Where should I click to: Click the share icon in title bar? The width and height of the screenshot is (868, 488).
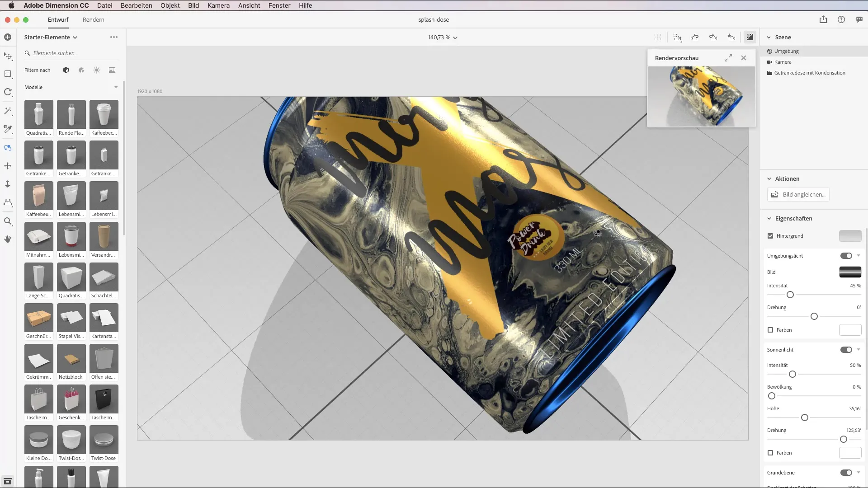pos(823,19)
